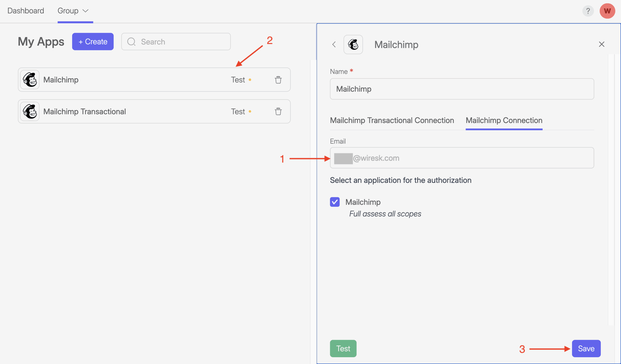
Task: Click the + Create button
Action: click(93, 42)
